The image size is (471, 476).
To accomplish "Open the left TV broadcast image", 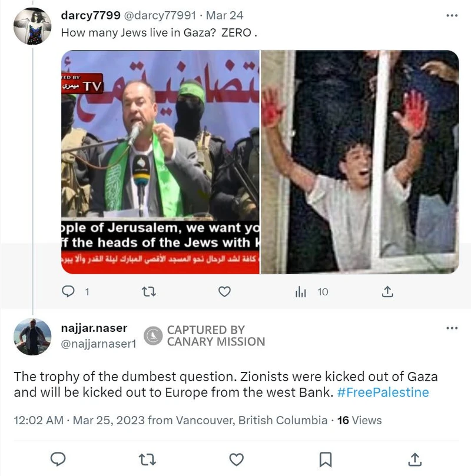I will (x=160, y=162).
